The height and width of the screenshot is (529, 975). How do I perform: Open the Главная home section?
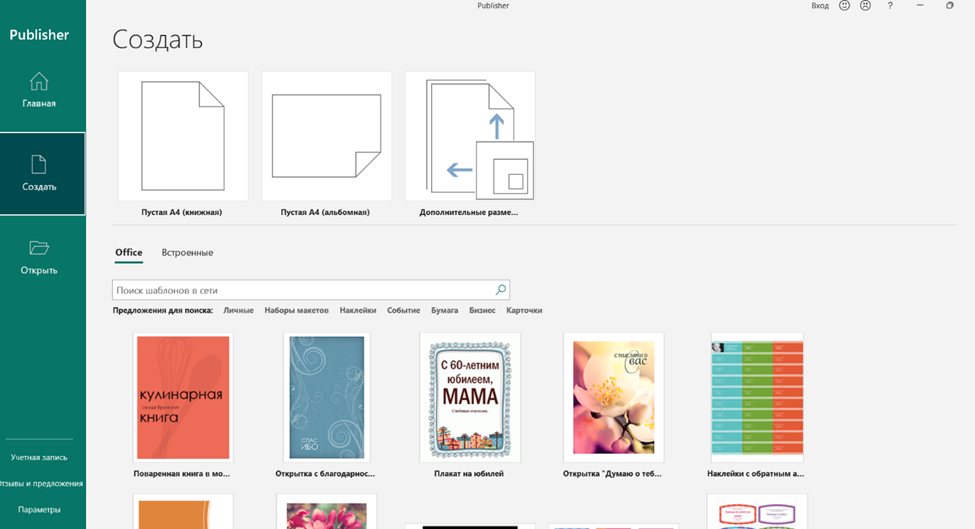coord(39,91)
